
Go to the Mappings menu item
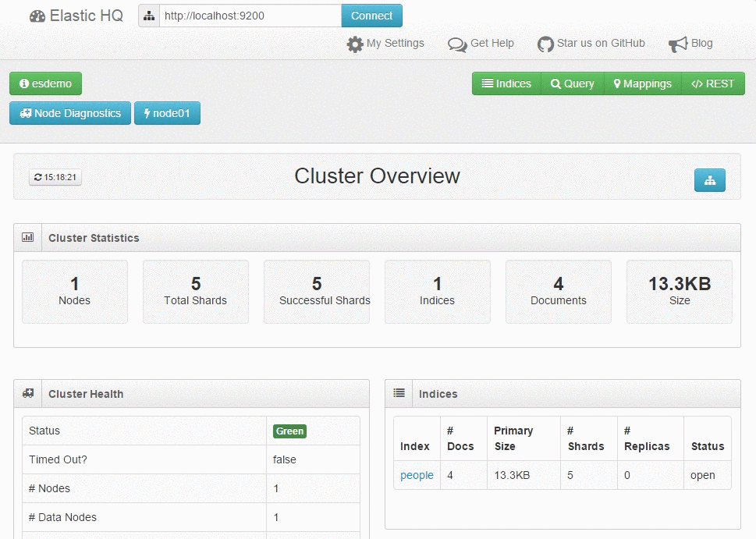[642, 83]
